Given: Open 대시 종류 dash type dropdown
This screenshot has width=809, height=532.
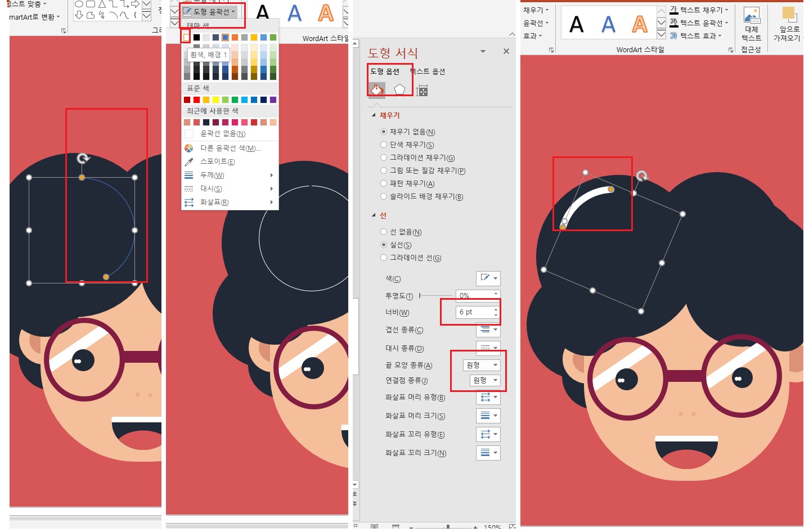Looking at the screenshot, I should click(x=488, y=348).
